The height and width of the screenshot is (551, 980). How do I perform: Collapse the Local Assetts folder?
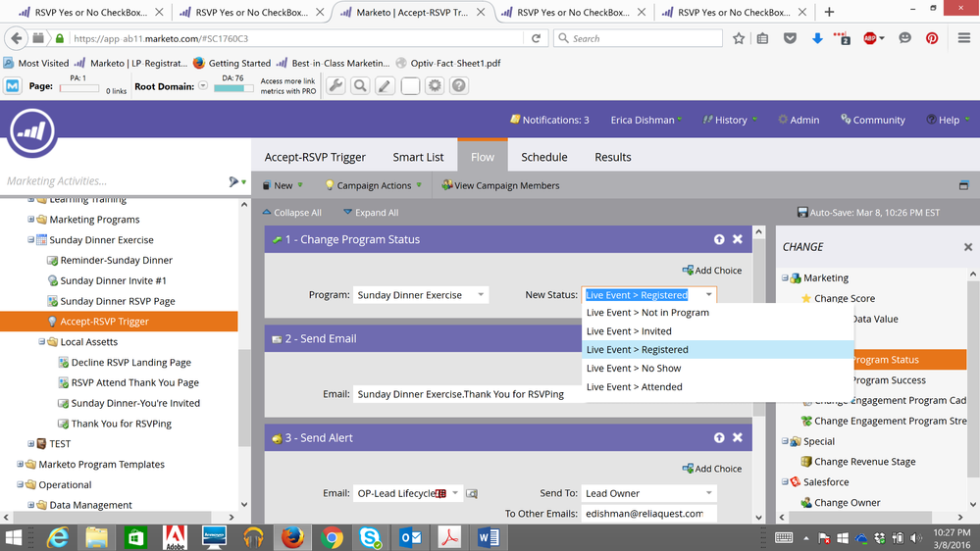[42, 342]
